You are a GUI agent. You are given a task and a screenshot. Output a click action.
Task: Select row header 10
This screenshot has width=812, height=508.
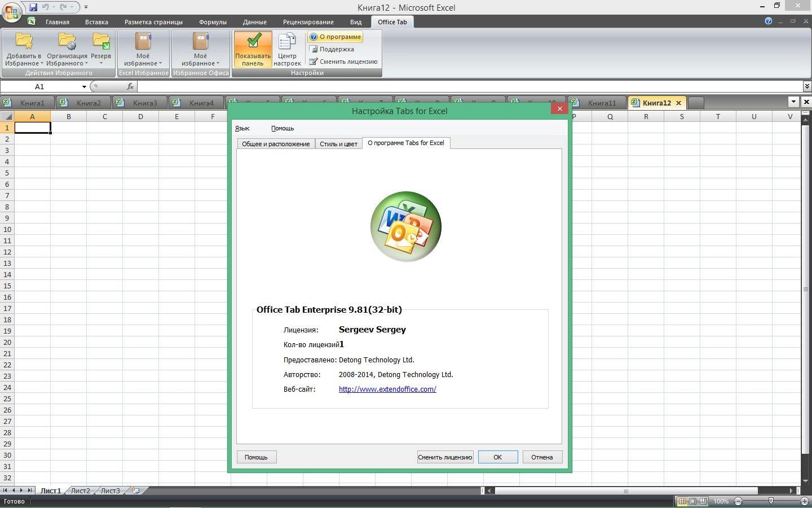pyautogui.click(x=7, y=229)
